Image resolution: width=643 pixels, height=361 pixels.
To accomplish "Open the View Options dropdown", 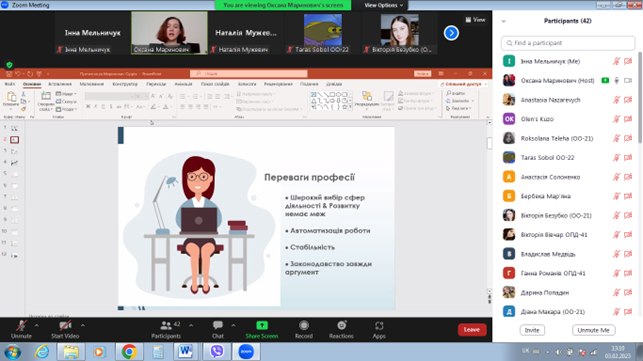I will coord(383,5).
